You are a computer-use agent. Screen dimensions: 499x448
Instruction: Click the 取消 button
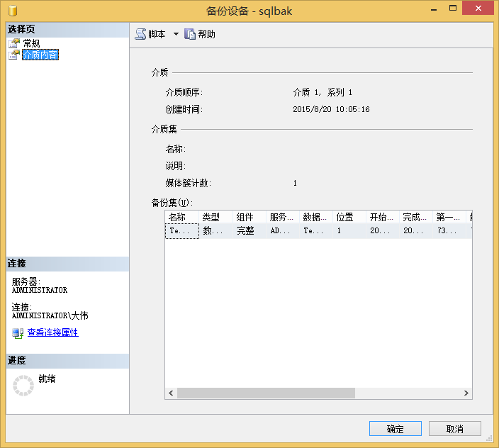point(455,429)
